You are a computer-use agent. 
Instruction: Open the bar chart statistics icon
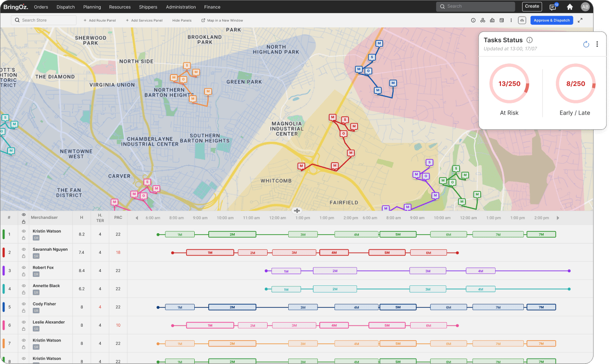tap(492, 20)
